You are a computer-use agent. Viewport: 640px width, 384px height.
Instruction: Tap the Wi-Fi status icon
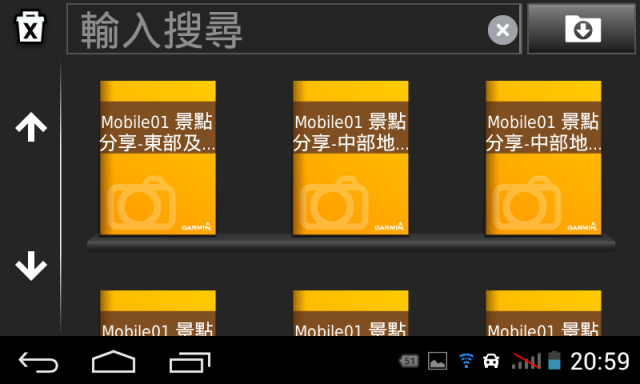coord(466,361)
